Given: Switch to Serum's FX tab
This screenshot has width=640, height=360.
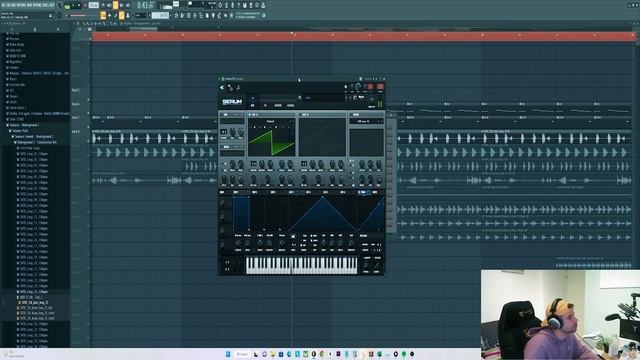Looking at the screenshot, I should (265, 105).
